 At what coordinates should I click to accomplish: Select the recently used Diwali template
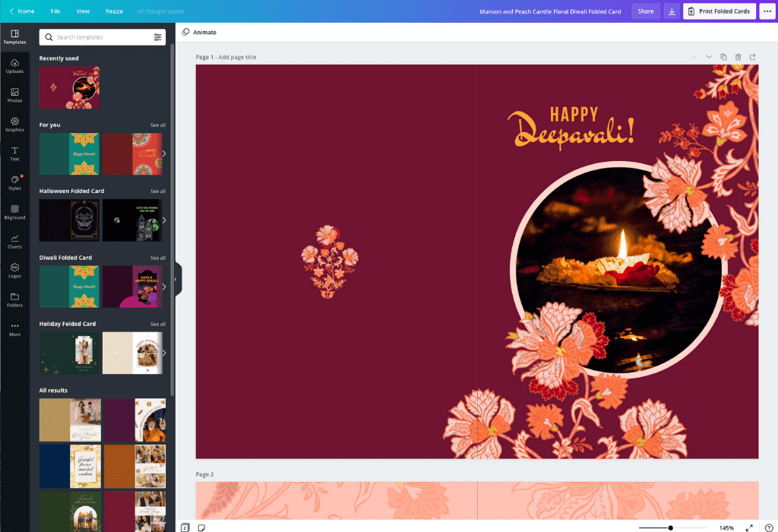pos(69,88)
